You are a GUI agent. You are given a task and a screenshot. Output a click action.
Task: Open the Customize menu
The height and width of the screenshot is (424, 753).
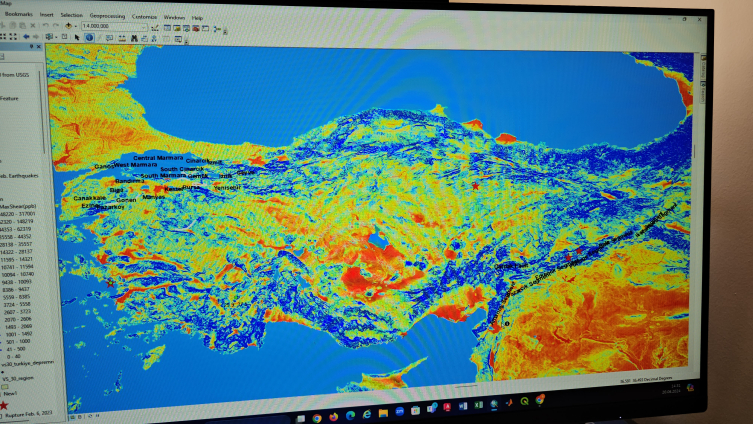[x=144, y=17]
